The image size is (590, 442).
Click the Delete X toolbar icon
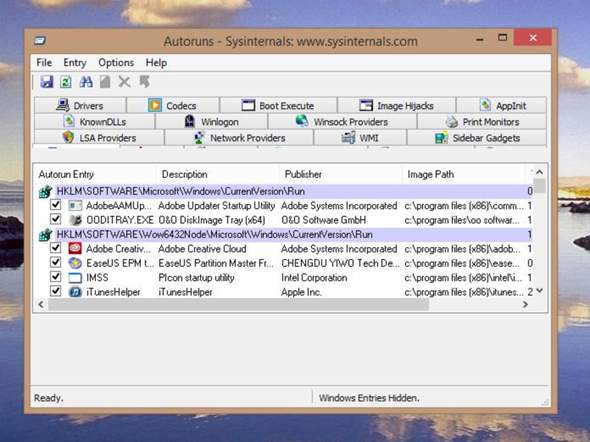point(124,82)
